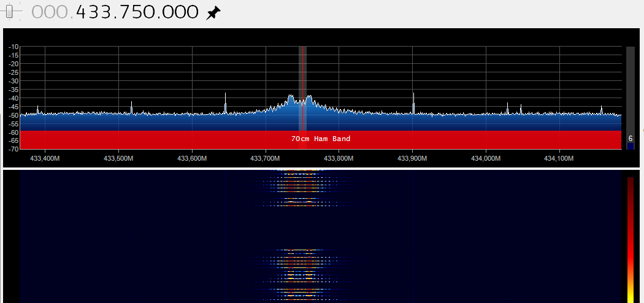
Task: Click the 434,100M frequency axis label
Action: click(x=559, y=158)
